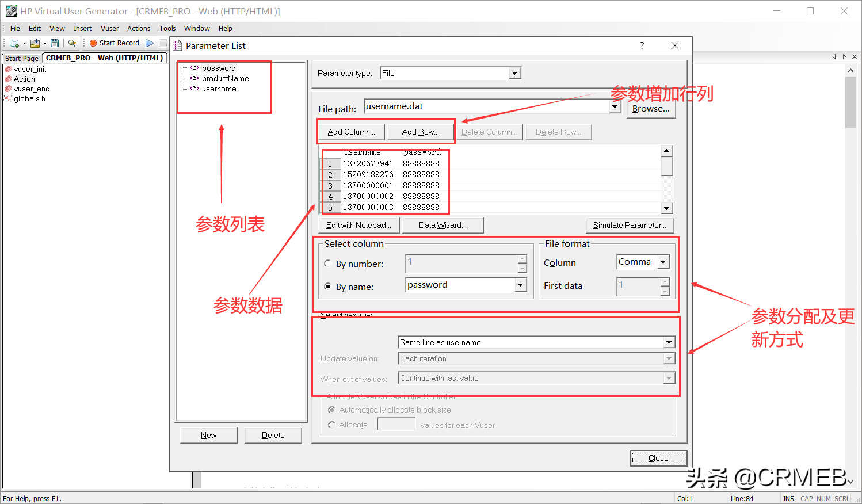862x504 pixels.
Task: Click cell 13720673941 in username column
Action: (x=368, y=163)
